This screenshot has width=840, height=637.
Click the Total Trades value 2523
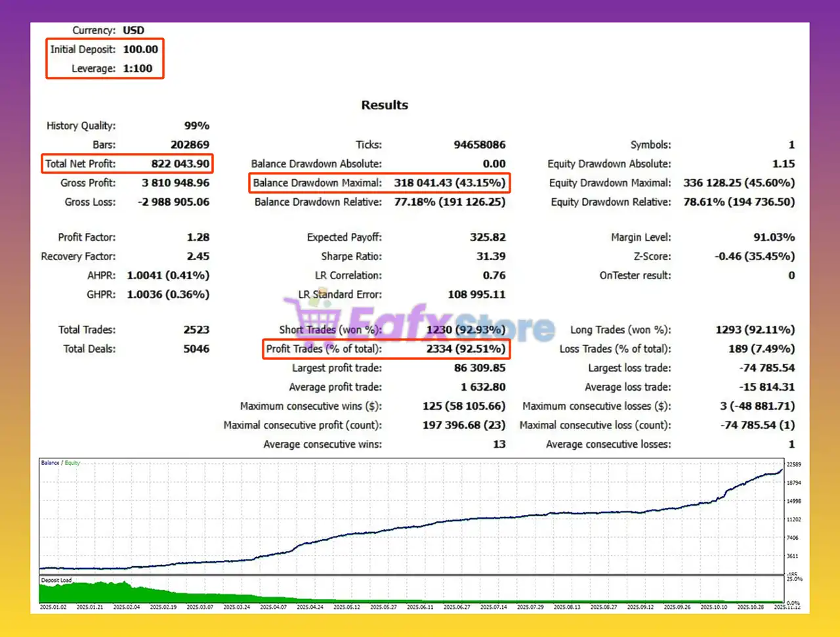(x=196, y=330)
